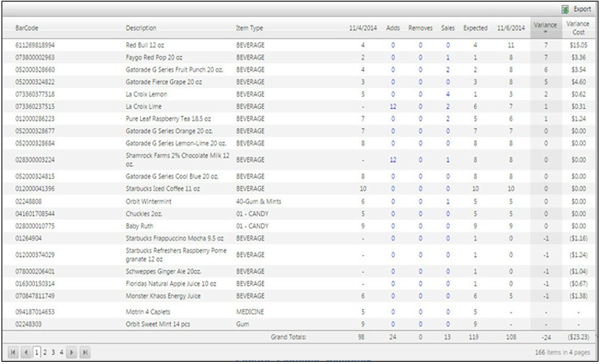Sort by 11/4/2014 column header
The height and width of the screenshot is (364, 600).
(363, 28)
